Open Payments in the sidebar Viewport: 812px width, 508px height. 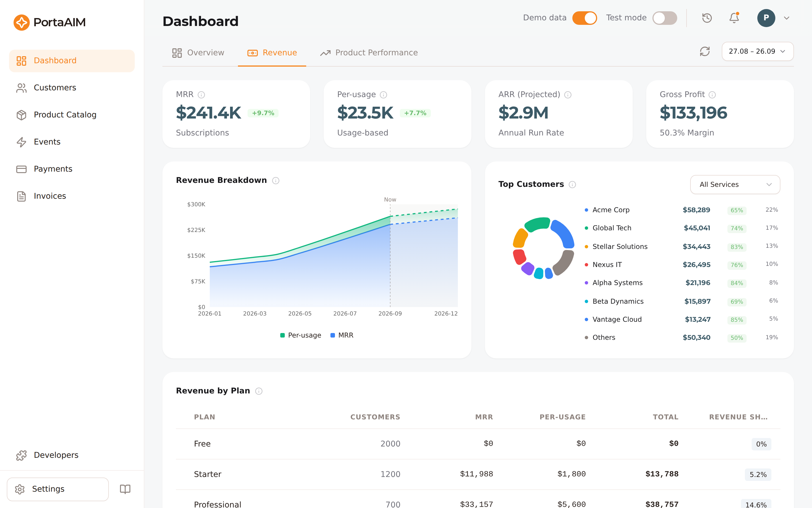click(72, 169)
